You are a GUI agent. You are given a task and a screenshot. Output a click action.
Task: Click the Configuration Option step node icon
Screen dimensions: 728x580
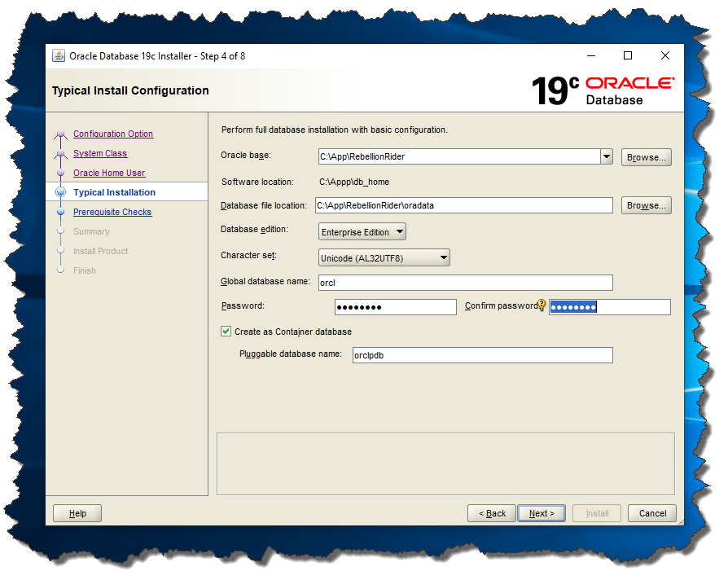coord(60,133)
